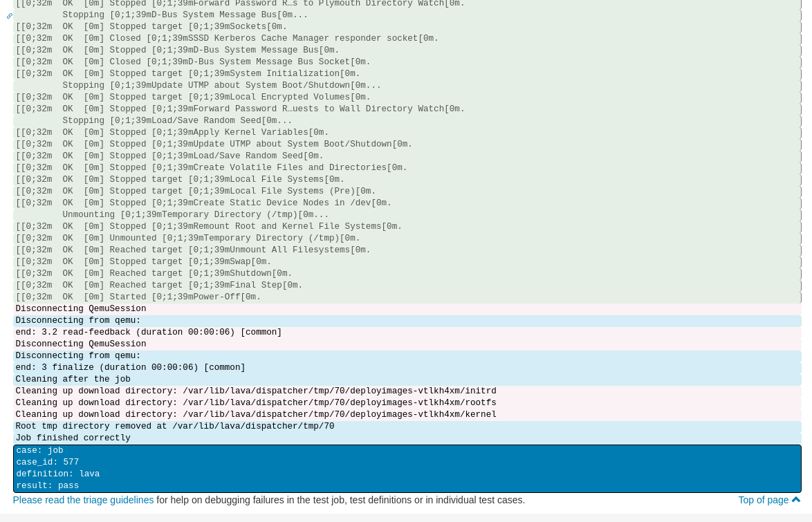The width and height of the screenshot is (812, 522).
Task: Click 'Stopped Create Volatile Files' line
Action: pyautogui.click(x=407, y=168)
